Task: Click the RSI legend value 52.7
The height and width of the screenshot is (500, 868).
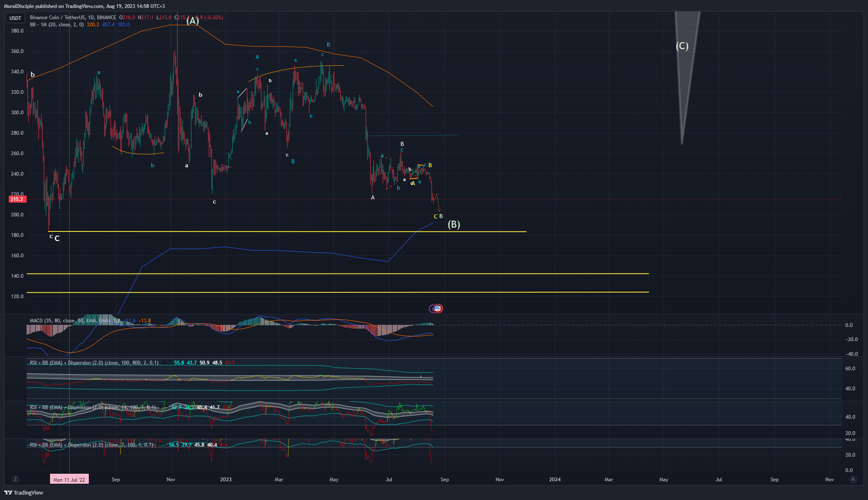Action: pos(176,407)
